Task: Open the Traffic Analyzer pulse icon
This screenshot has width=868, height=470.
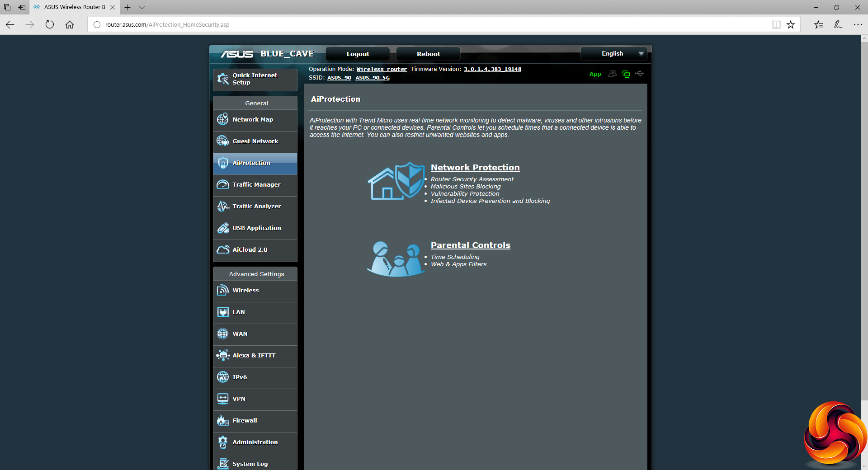Action: click(x=223, y=206)
